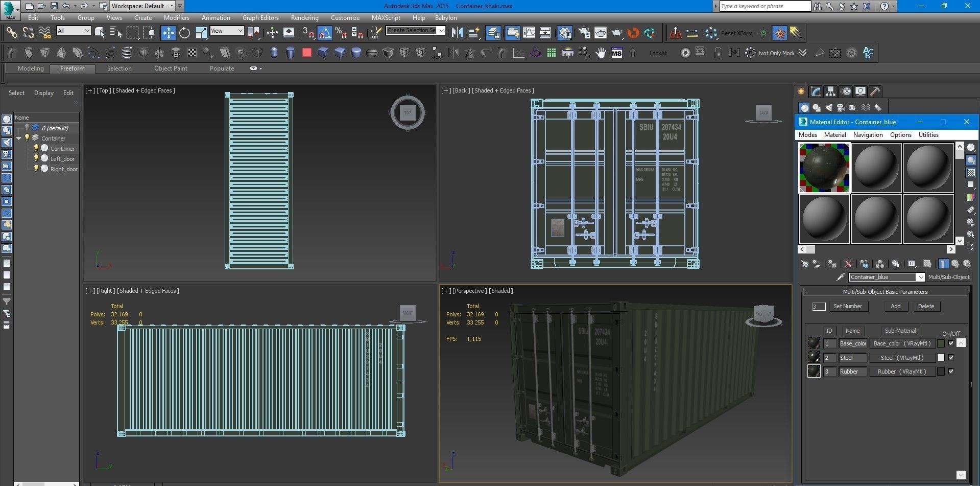Open the Hierarchy command panel tab
Screen dimensions: 980x486
[831, 91]
